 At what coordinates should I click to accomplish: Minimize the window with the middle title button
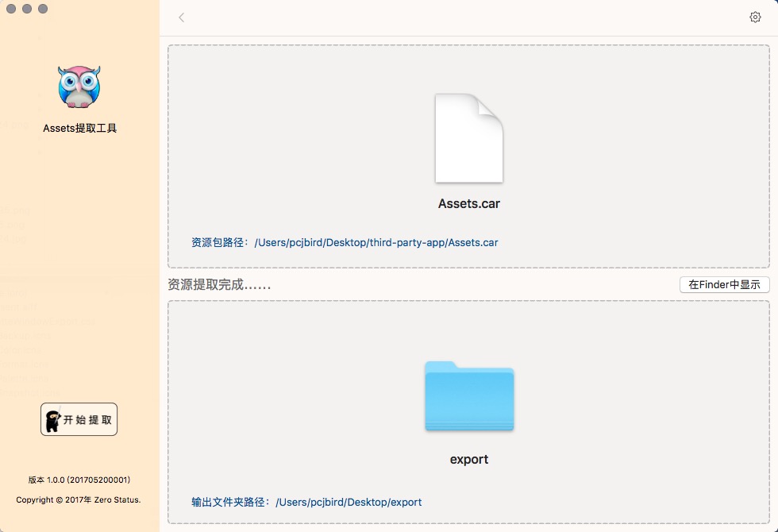click(27, 9)
